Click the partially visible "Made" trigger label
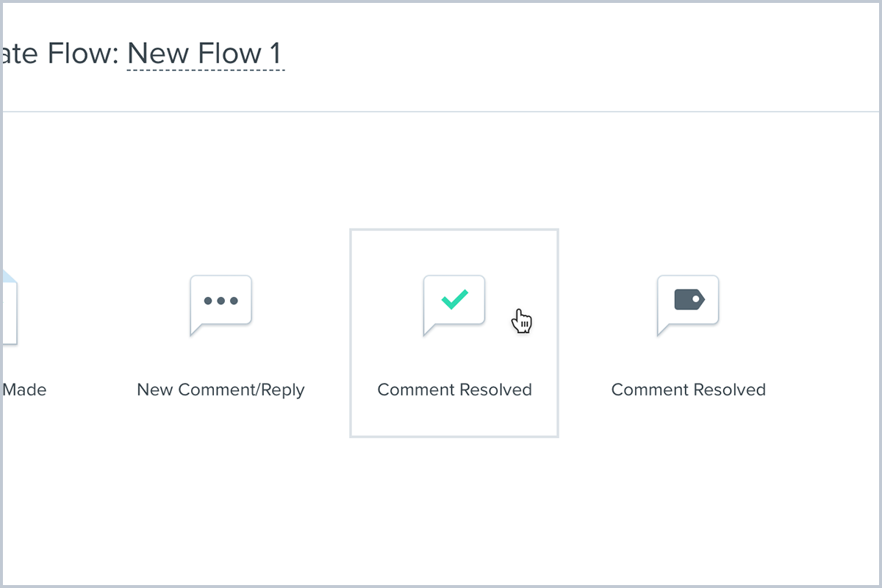This screenshot has width=882, height=588. pos(24,390)
